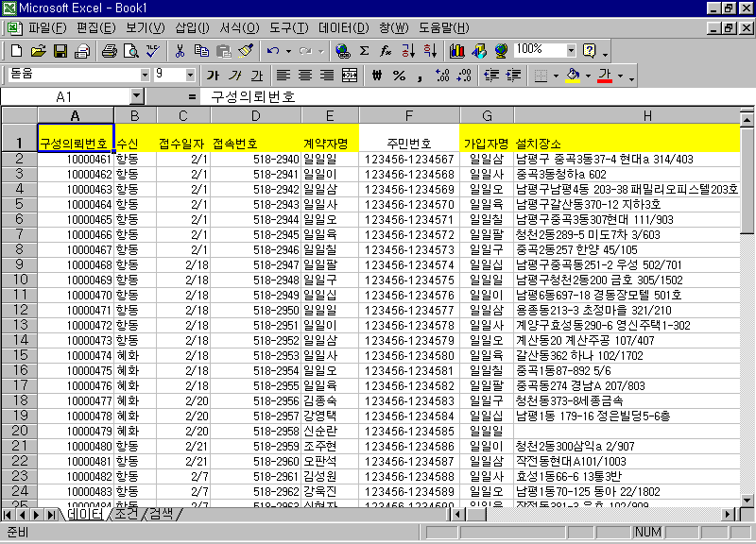Toggle underline formatting
The height and width of the screenshot is (544, 756).
pos(257,76)
